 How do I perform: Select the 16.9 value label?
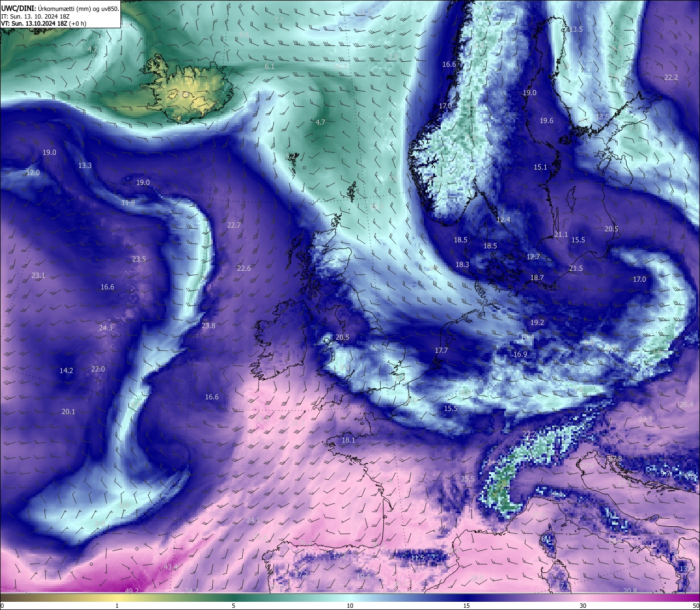click(520, 354)
